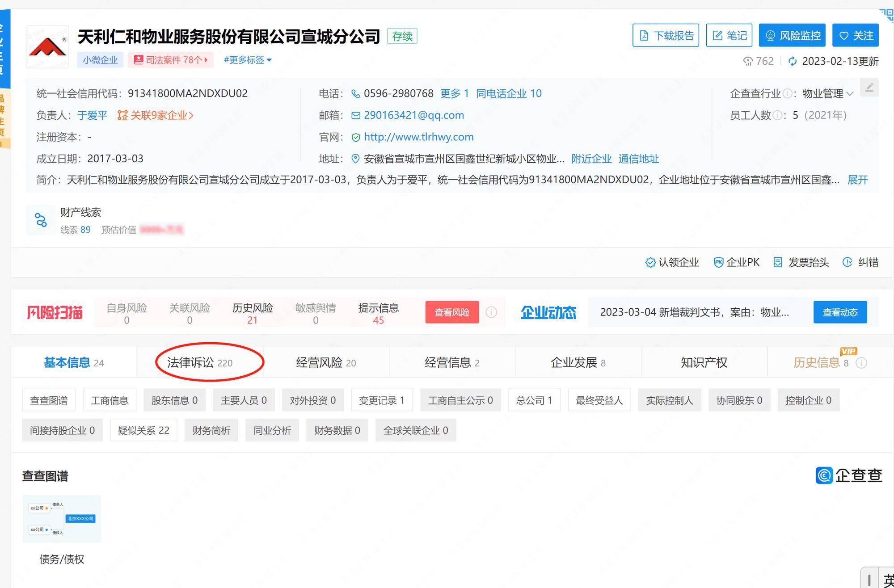Viewport: 894px width, 588px height.
Task: Click the 查看风险 red button
Action: [x=451, y=312]
